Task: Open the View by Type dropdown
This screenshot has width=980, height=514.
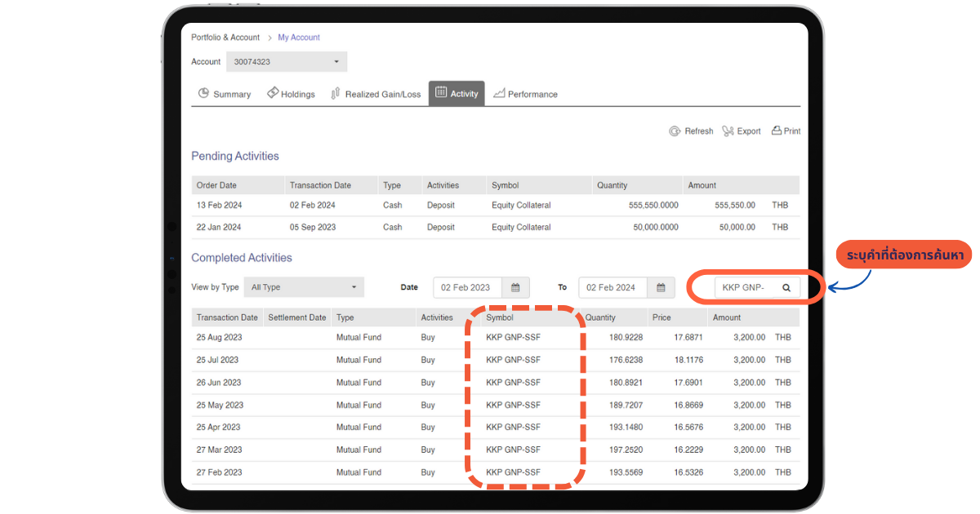Action: pyautogui.click(x=304, y=287)
